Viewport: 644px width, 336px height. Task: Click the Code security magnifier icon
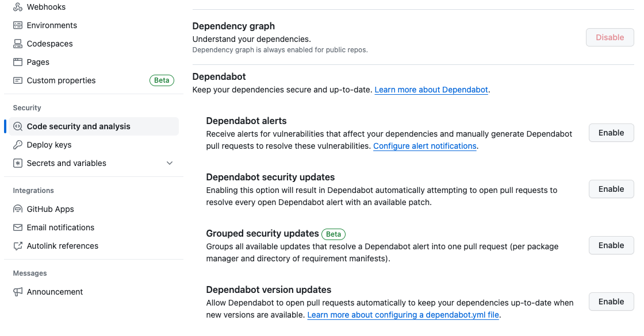point(18,126)
